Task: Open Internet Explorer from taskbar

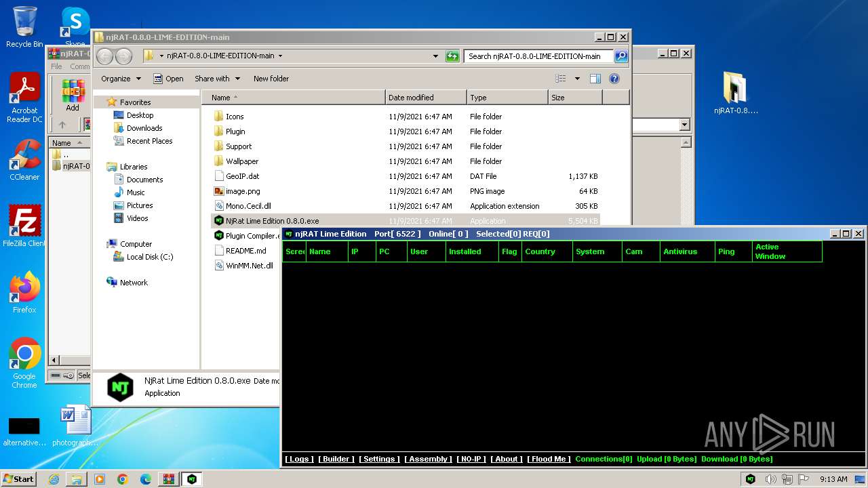Action: pos(54,479)
